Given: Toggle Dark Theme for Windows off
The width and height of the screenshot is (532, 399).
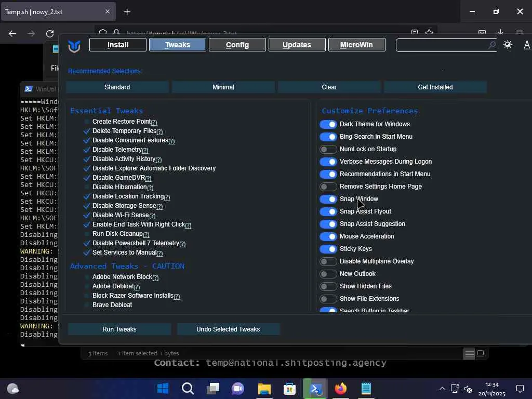Looking at the screenshot, I should [x=328, y=125].
